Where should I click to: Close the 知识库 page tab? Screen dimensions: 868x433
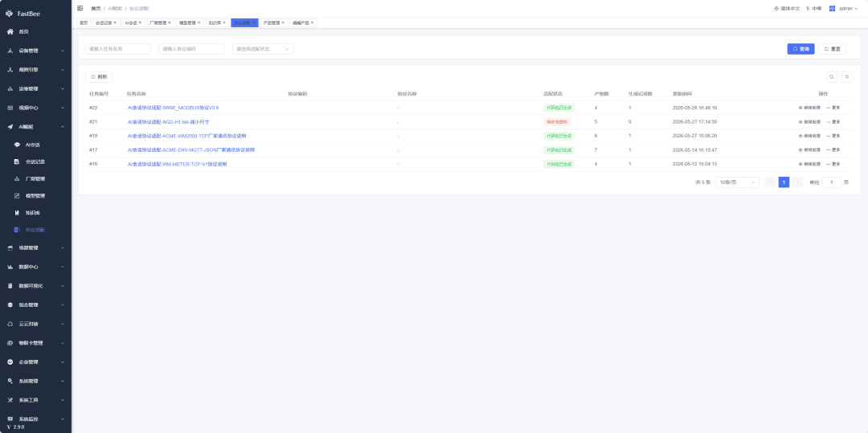tap(224, 22)
